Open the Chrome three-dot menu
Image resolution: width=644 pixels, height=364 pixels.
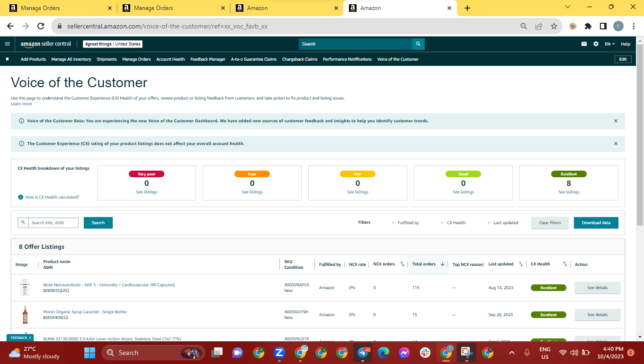(634, 27)
